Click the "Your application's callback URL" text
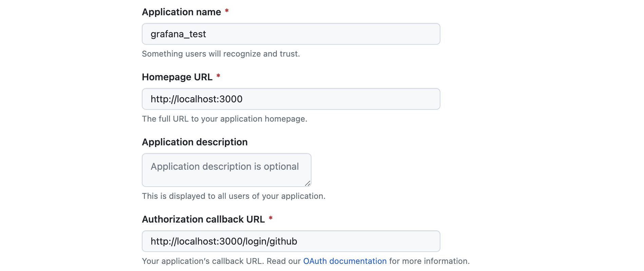Viewport: 644px width, 271px height. click(203, 261)
